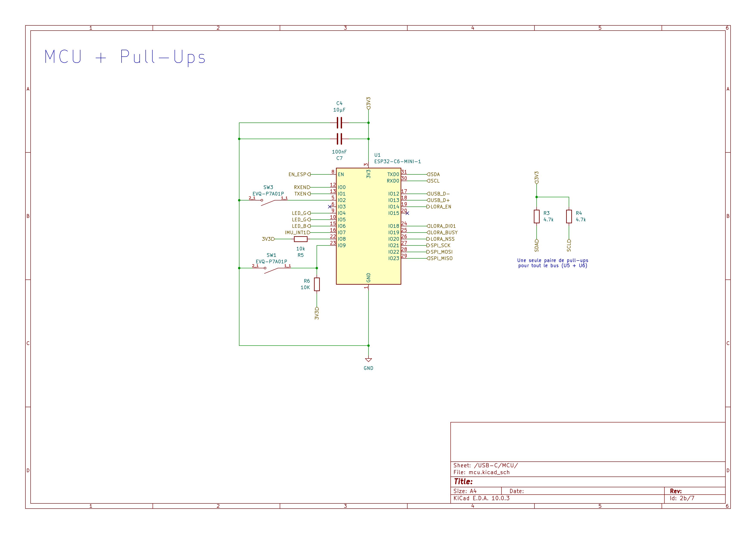Select the LED_G label on IO5
Image resolution: width=756 pixels, height=534 pixels.
(301, 219)
